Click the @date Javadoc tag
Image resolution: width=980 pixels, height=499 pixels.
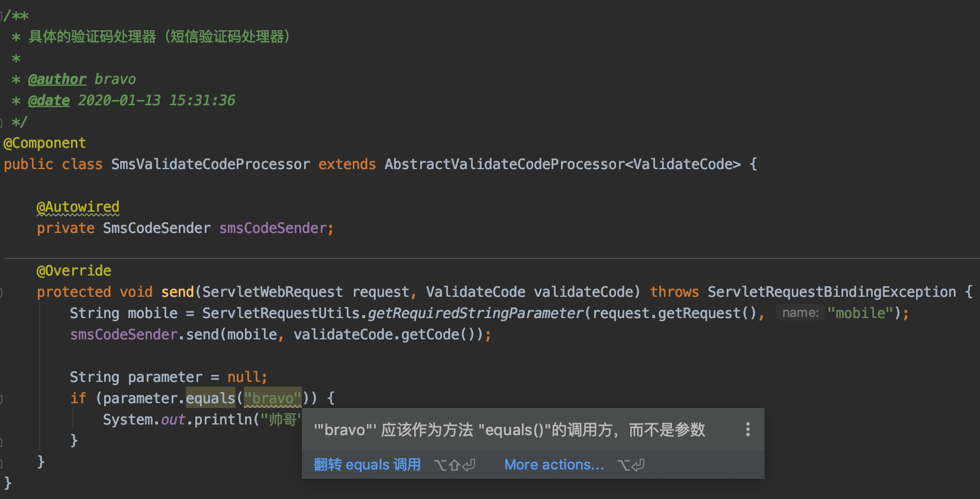point(49,101)
